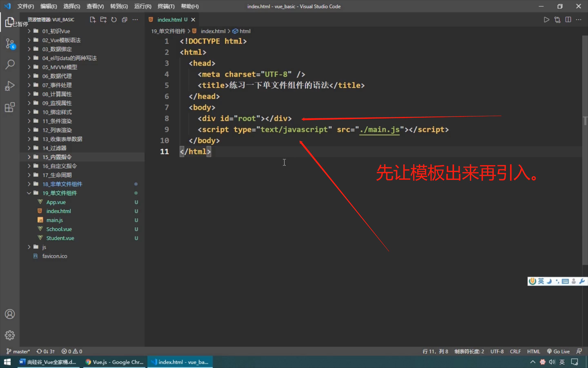Open App.vue in the file tree

[x=82, y=202]
